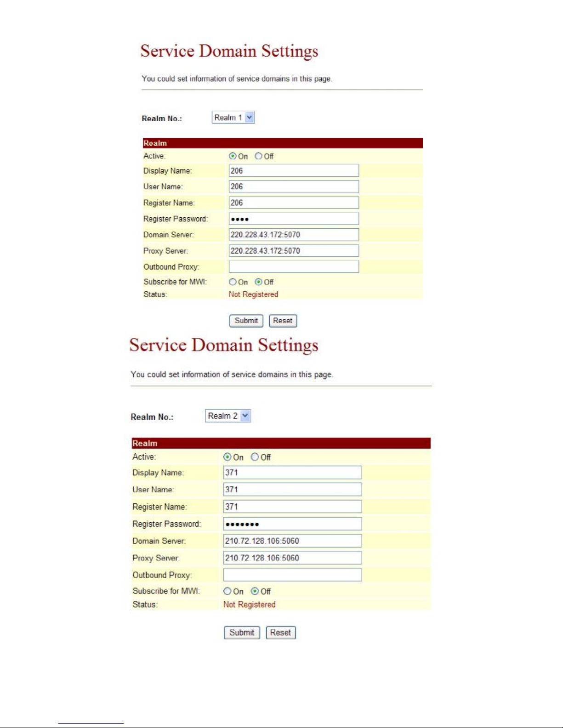Focus Display Name field containing 206

pyautogui.click(x=294, y=171)
